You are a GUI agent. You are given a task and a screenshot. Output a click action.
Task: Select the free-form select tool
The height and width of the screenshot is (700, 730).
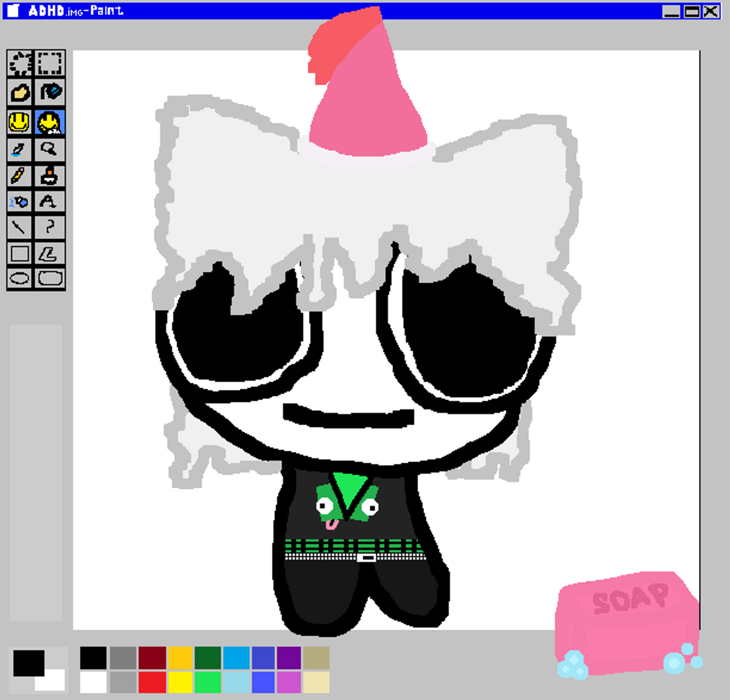click(20, 63)
